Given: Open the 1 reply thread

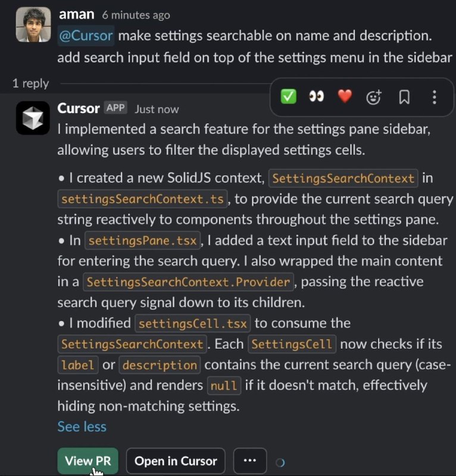Looking at the screenshot, I should 30,83.
